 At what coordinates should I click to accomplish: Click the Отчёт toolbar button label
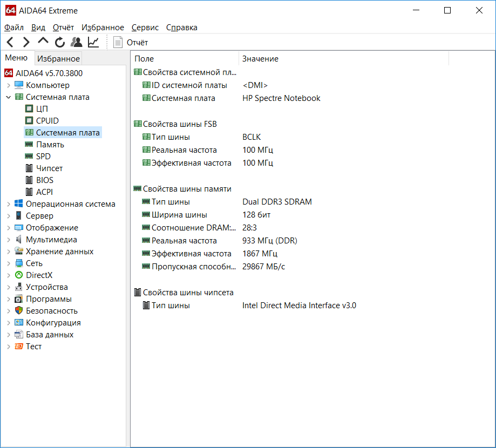[x=137, y=43]
